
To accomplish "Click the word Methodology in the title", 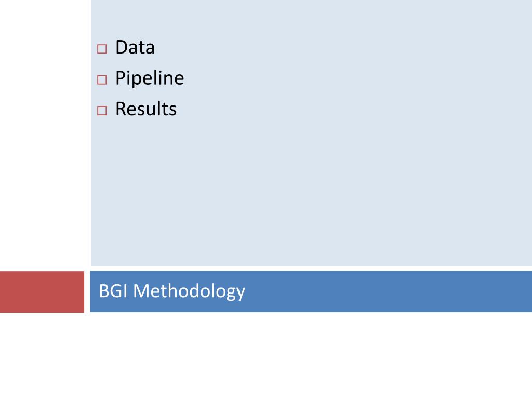I will pos(189,292).
